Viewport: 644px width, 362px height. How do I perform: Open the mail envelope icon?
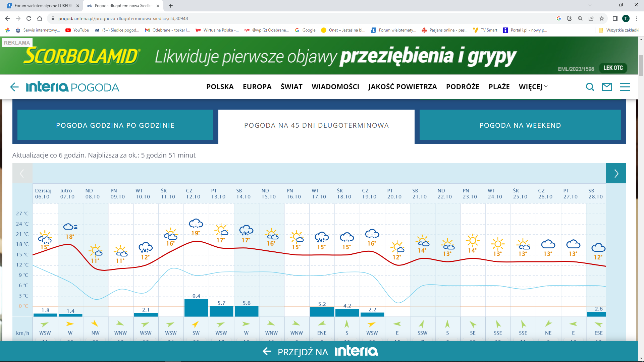(x=606, y=87)
